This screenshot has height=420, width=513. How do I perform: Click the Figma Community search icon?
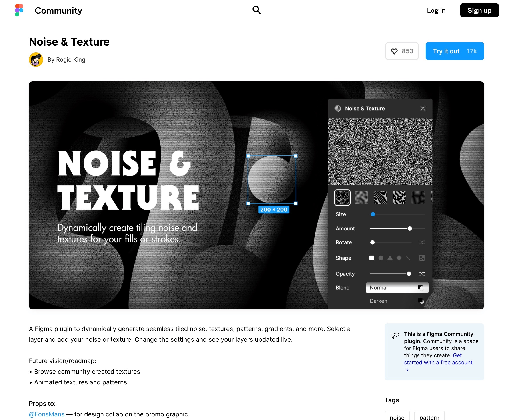click(x=256, y=10)
